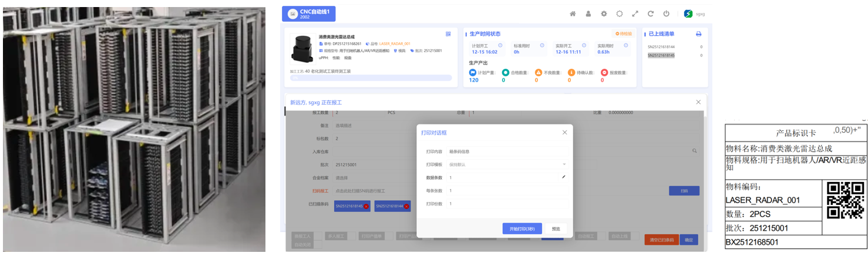Toggle the 多人报工 checkbox
The height and width of the screenshot is (256, 868).
(351, 236)
